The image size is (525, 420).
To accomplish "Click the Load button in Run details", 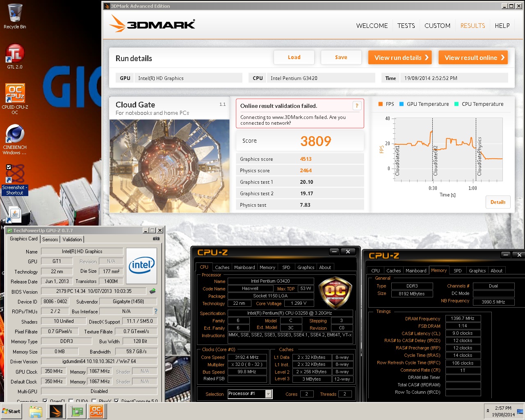I will tap(294, 57).
